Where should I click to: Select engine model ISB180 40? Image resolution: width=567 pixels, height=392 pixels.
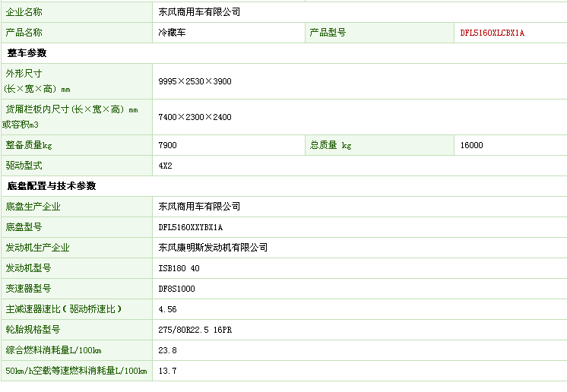pos(179,268)
